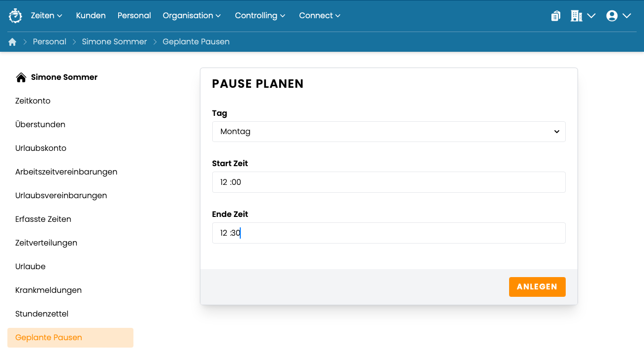Viewport: 644px width, 354px height.
Task: Open Arbeitszeitvereinbarungen in the sidebar
Action: click(66, 172)
